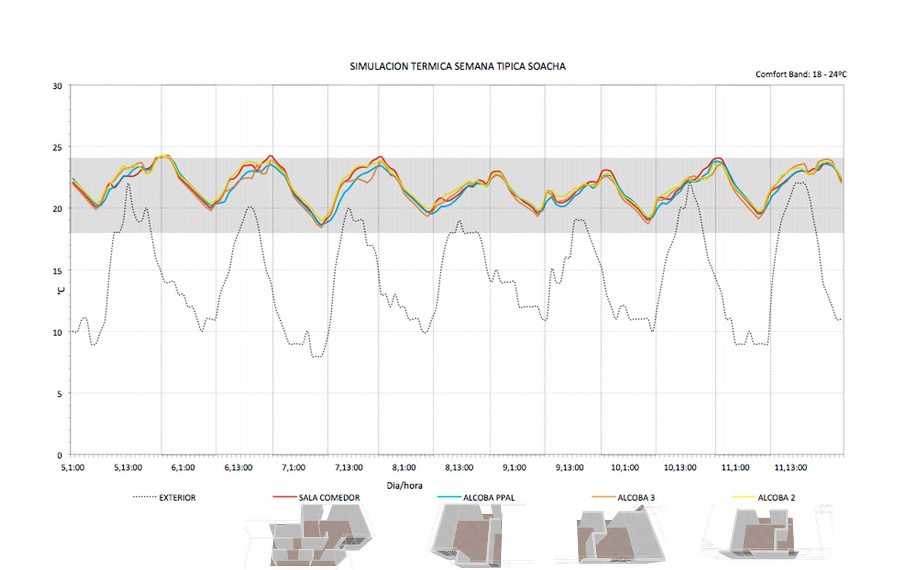Click the orange ALCOBA 3 legend line

603,497
